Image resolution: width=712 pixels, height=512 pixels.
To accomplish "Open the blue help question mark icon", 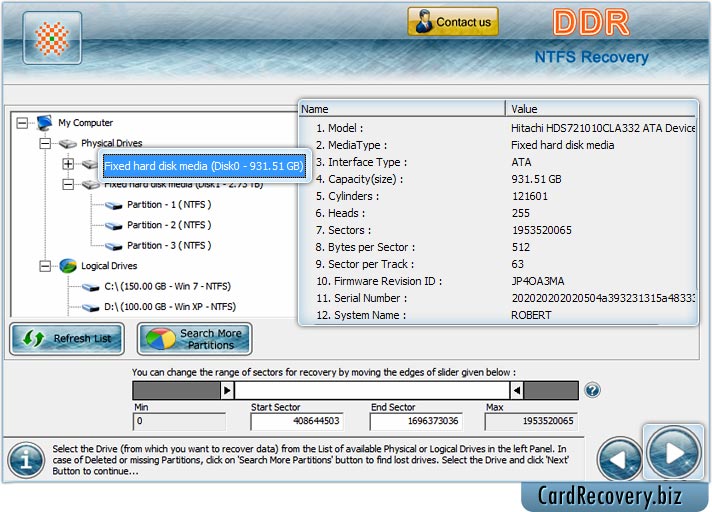I will (592, 390).
